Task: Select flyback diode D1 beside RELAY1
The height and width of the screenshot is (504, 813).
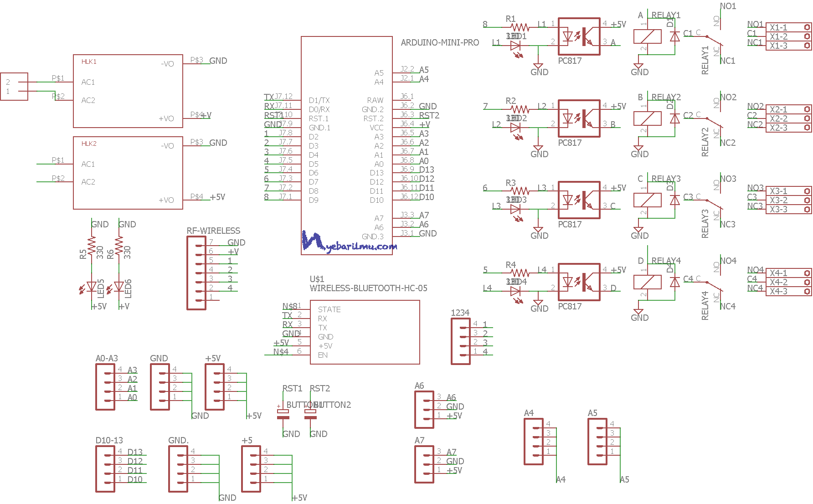Action: (x=675, y=36)
